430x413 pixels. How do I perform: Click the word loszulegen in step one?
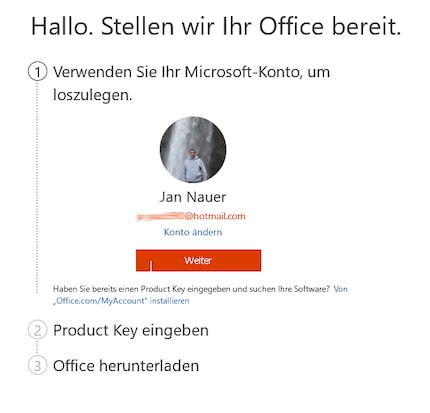pos(93,95)
